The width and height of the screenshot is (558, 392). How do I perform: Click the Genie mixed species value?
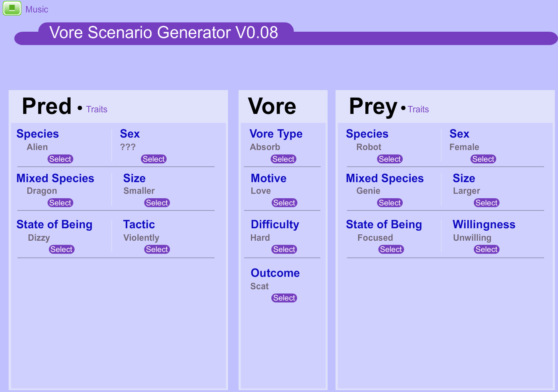[368, 191]
